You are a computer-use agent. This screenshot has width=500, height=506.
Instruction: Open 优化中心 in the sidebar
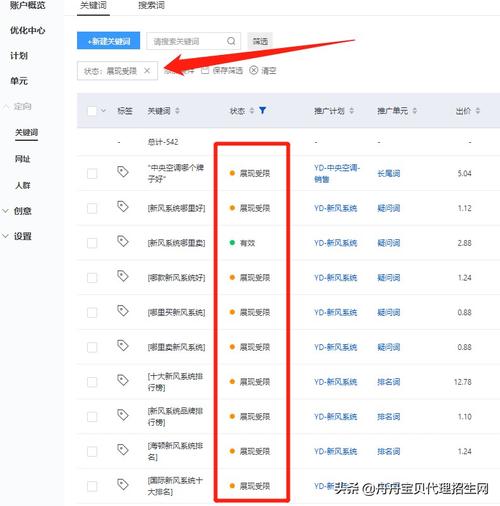coord(27,30)
